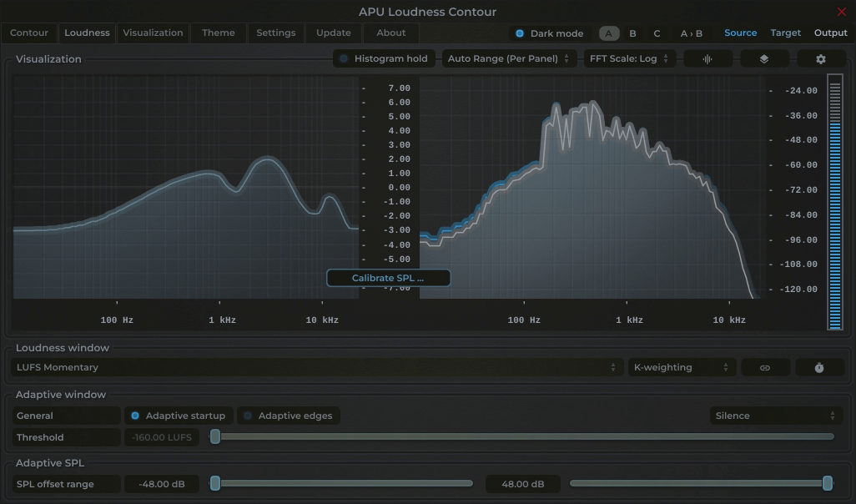Image resolution: width=856 pixels, height=504 pixels.
Task: Toggle Dark mode option
Action: pyautogui.click(x=548, y=33)
